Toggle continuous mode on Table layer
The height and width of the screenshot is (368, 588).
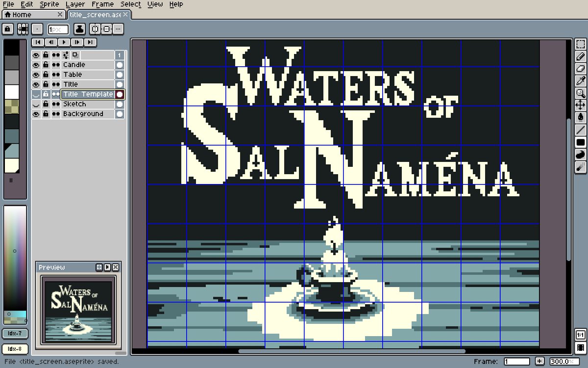click(x=56, y=75)
